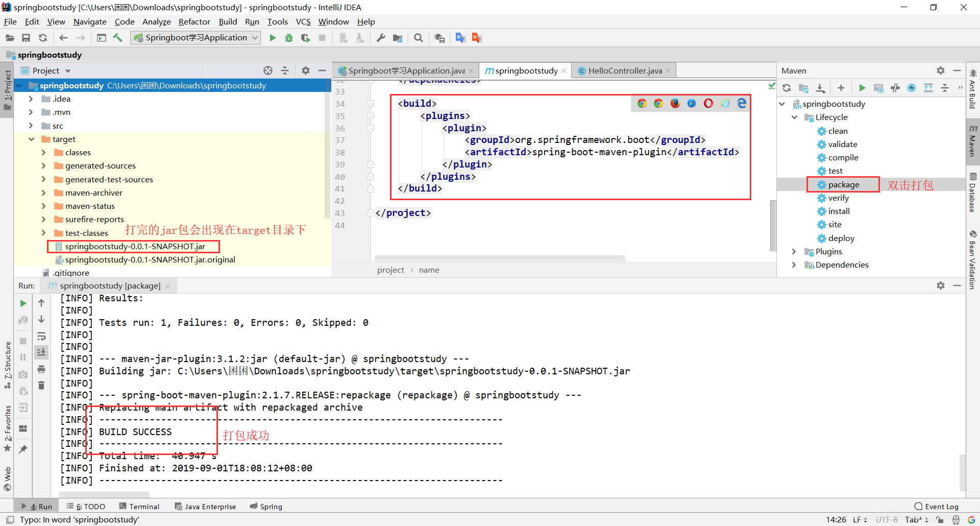Run the Springboot Application with green play button

pyautogui.click(x=273, y=38)
